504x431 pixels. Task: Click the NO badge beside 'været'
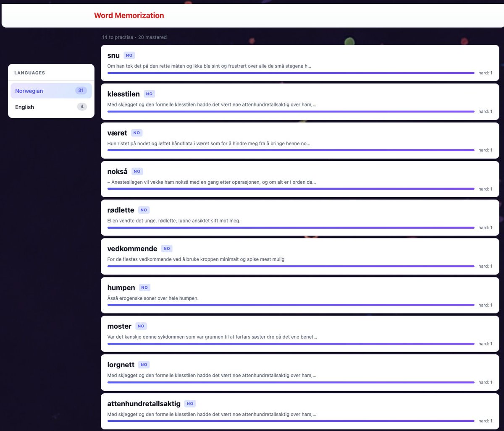(136, 133)
